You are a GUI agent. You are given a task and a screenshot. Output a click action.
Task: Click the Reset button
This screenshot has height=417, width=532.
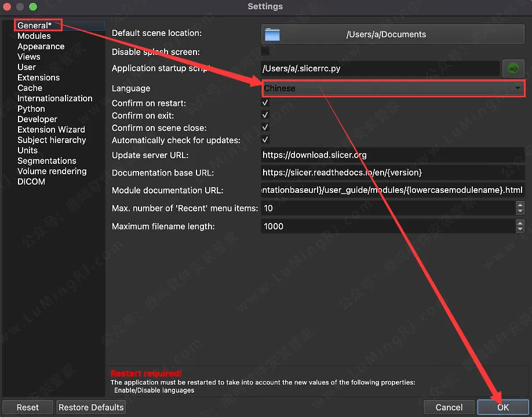(28, 407)
